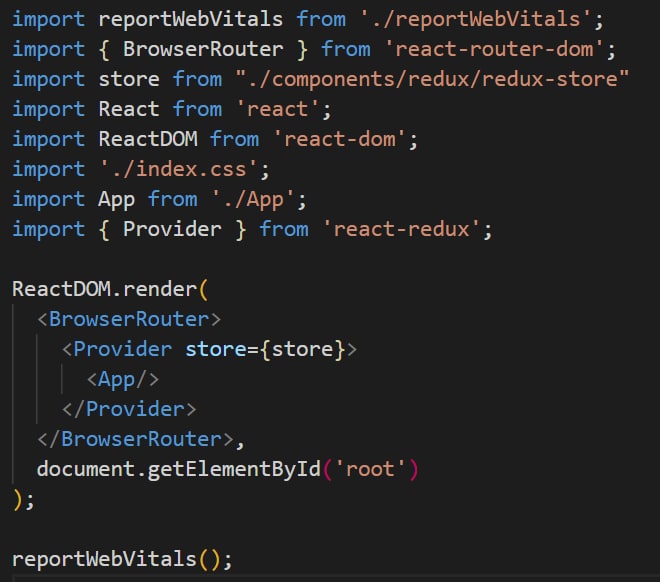The height and width of the screenshot is (582, 660).
Task: Click './index.css' import string
Action: pos(178,170)
